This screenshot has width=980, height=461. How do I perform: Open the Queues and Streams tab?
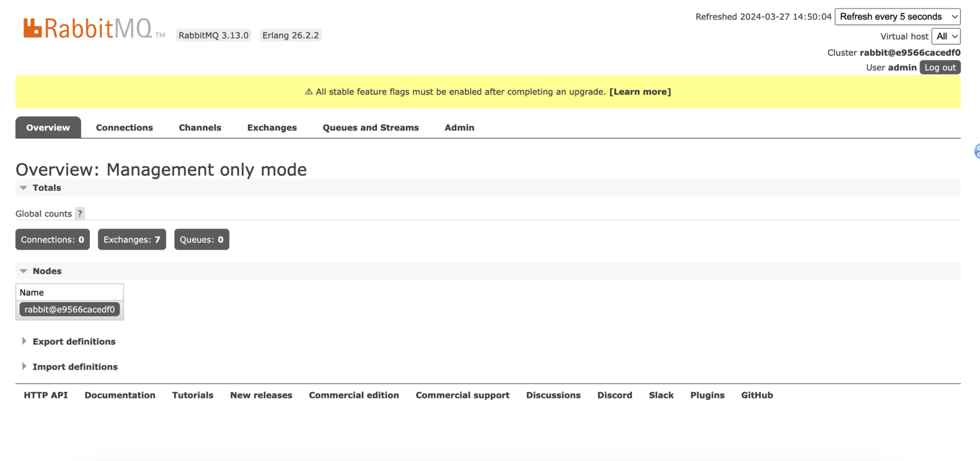[370, 128]
